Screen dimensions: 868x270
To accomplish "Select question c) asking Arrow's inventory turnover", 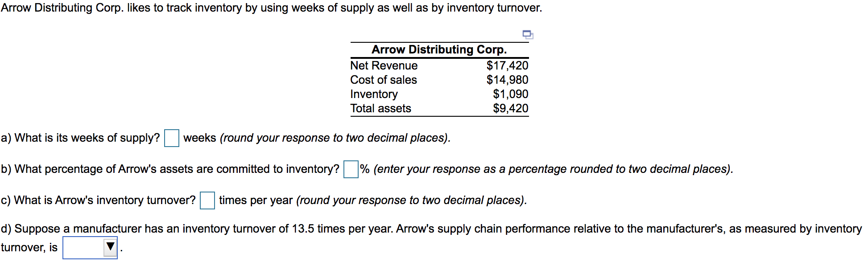I will point(98,200).
